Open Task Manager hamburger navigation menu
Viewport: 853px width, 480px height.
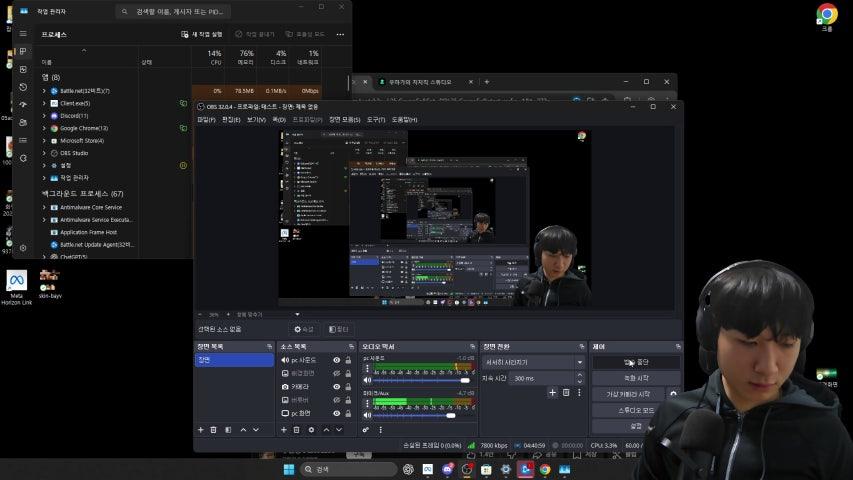[23, 33]
